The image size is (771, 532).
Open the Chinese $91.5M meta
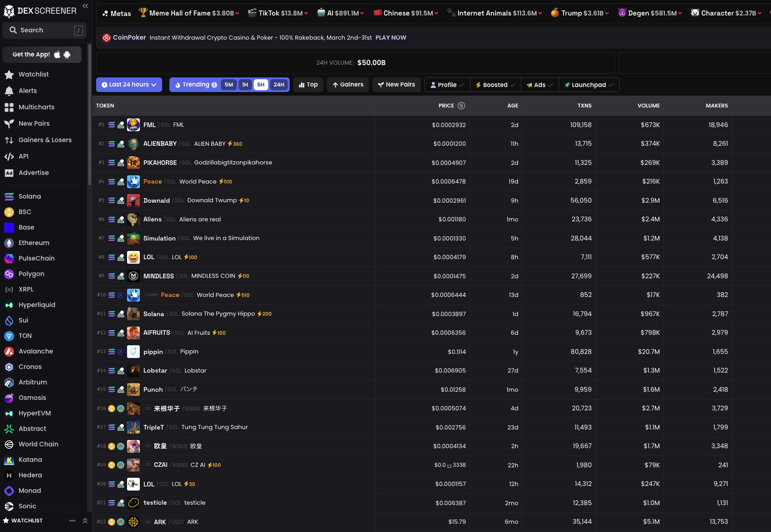tap(405, 13)
